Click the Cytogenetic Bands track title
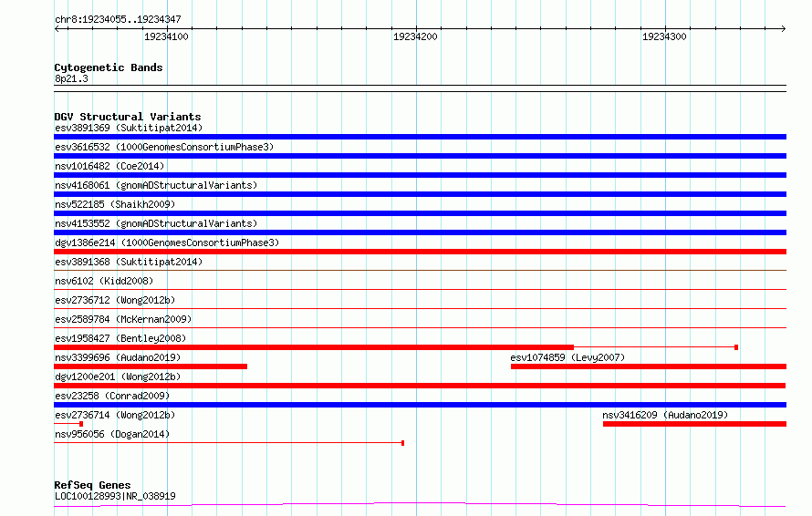Screen dimensions: 812x516 click(109, 67)
